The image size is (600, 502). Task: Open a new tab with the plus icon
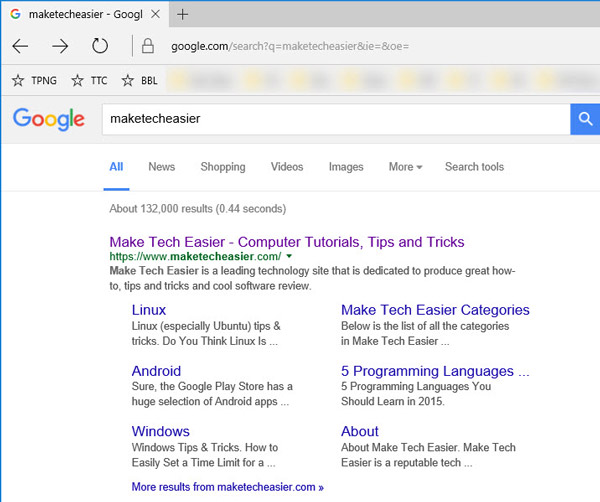183,15
